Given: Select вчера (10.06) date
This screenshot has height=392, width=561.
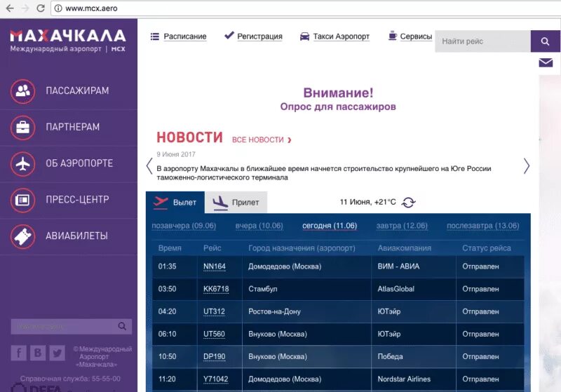Looking at the screenshot, I should [x=259, y=226].
